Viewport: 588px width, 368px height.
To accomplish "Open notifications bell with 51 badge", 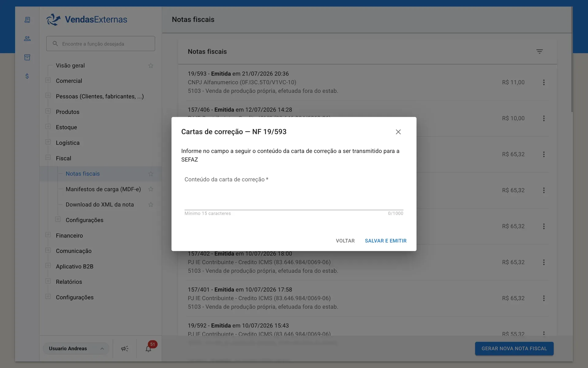I will click(x=149, y=349).
